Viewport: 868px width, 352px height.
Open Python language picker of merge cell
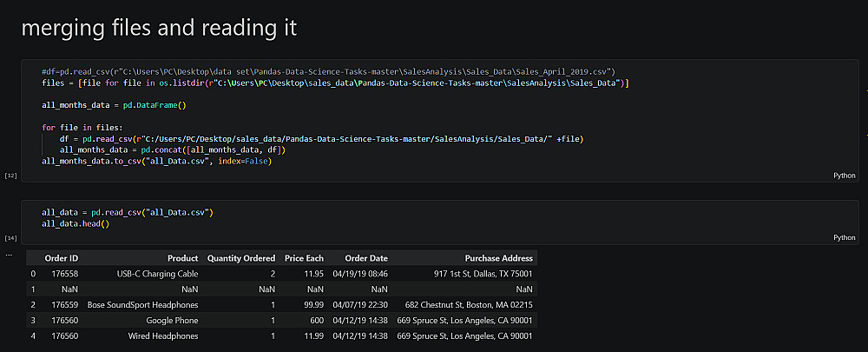(x=844, y=175)
